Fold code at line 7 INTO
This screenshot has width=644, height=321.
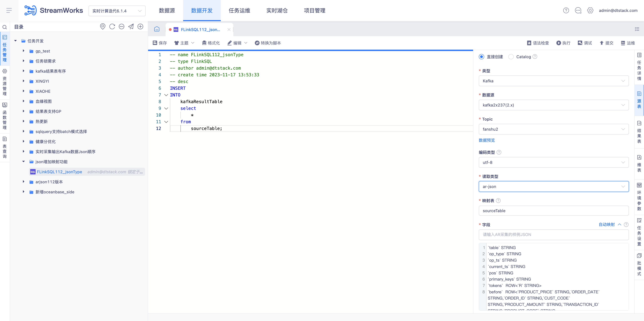pos(166,95)
